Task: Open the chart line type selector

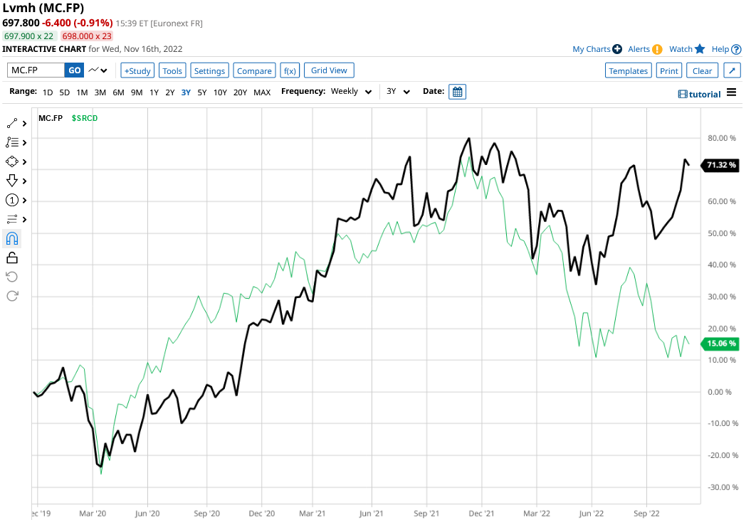Action: [98, 70]
